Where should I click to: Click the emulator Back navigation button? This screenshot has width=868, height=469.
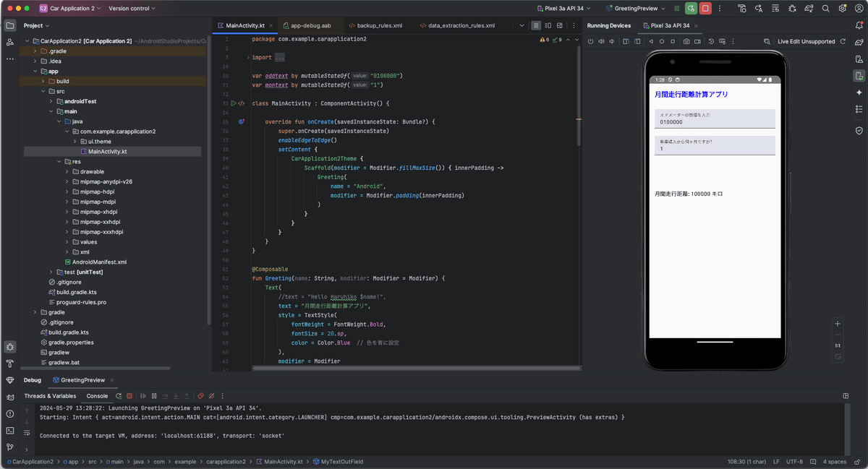(x=651, y=42)
